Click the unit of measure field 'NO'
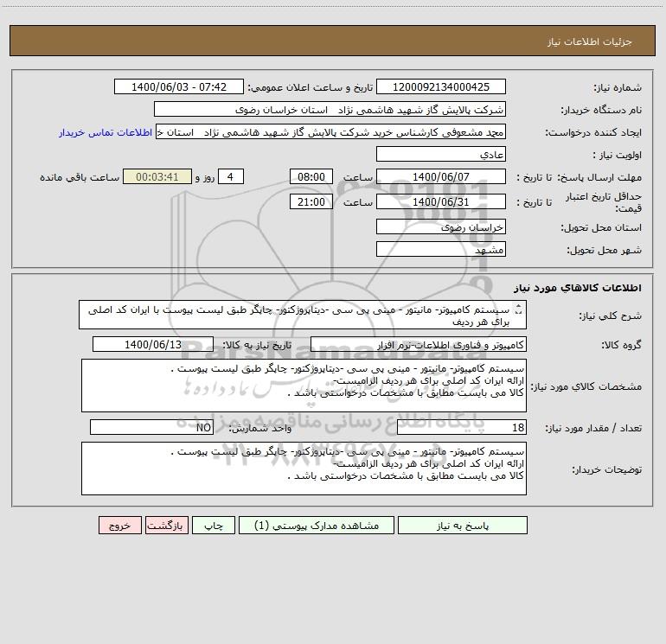 pos(151,428)
